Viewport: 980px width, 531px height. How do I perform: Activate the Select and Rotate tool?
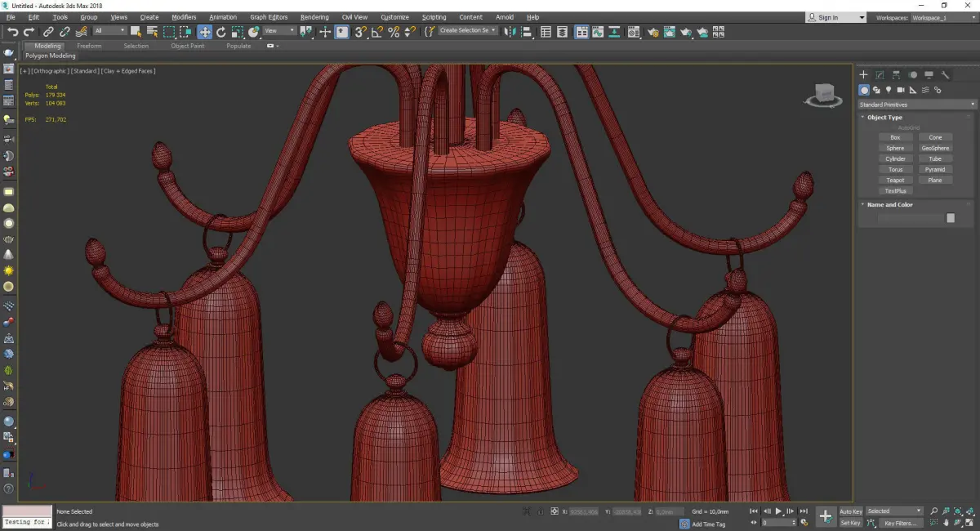(220, 32)
